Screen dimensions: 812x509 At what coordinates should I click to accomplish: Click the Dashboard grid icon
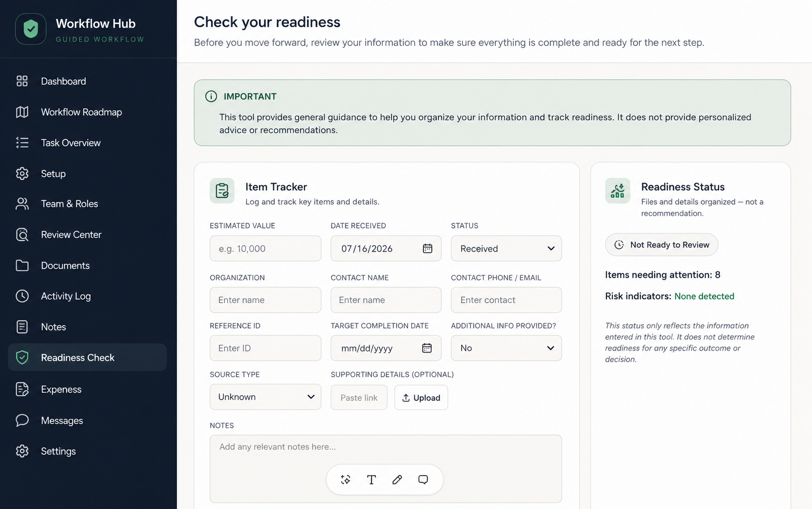tap(22, 81)
